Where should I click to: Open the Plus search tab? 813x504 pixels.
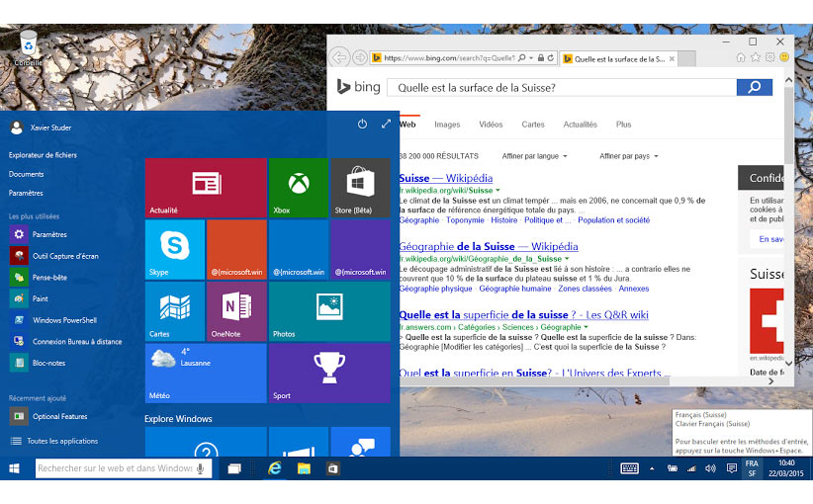point(623,125)
